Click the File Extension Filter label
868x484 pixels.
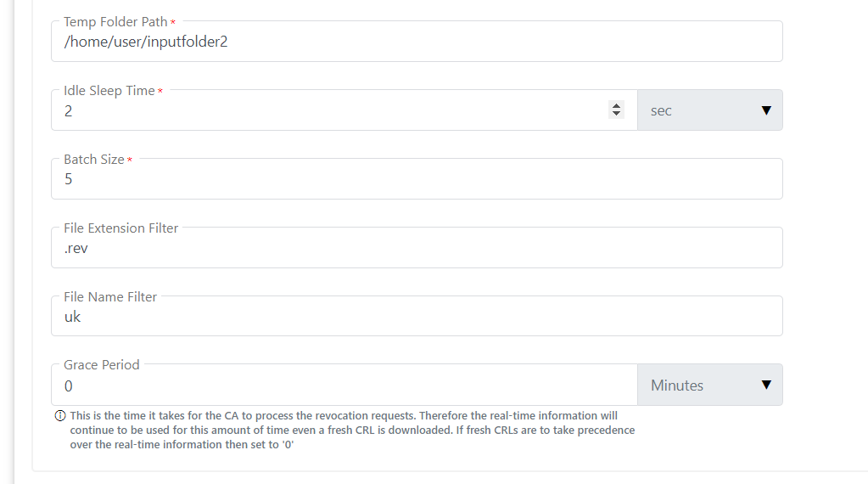coord(120,228)
